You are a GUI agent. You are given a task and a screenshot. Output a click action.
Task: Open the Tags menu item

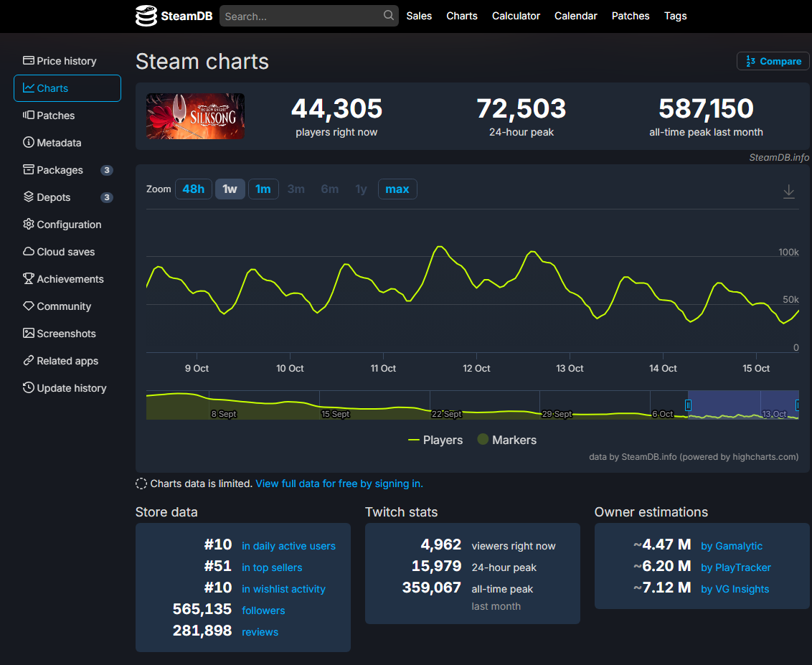675,16
